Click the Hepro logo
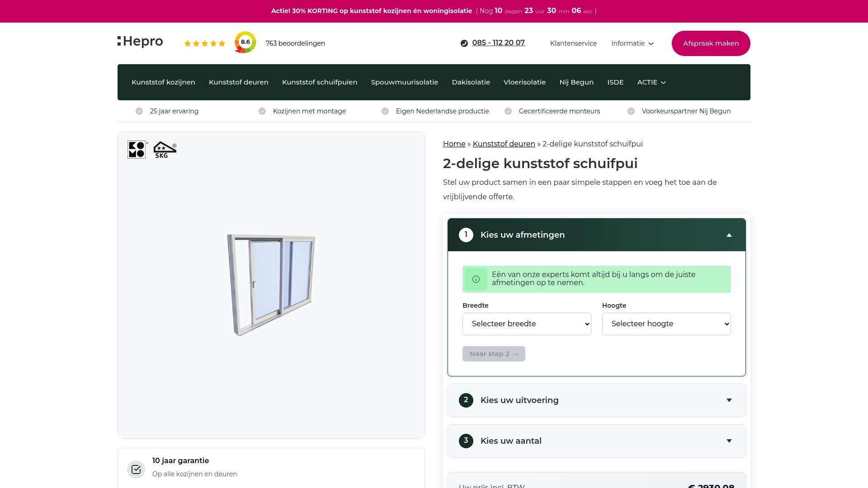The width and height of the screenshot is (868, 488). (140, 41)
